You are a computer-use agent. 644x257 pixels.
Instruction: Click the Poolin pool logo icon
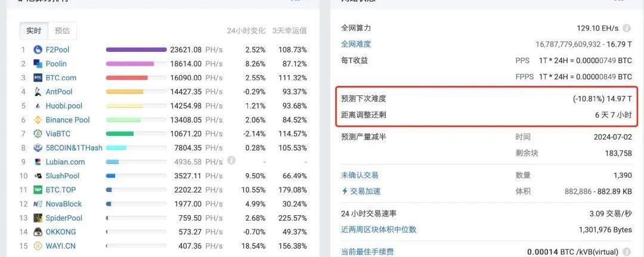click(38, 64)
